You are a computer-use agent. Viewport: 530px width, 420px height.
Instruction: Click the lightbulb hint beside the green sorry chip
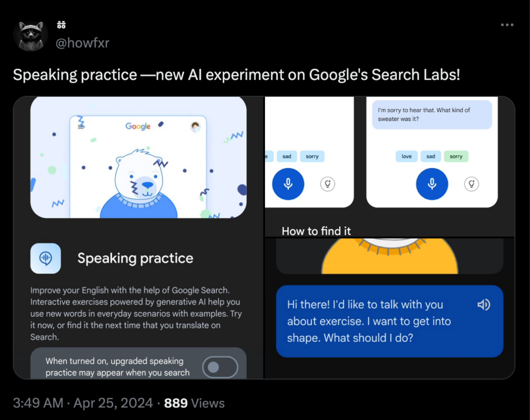(471, 184)
